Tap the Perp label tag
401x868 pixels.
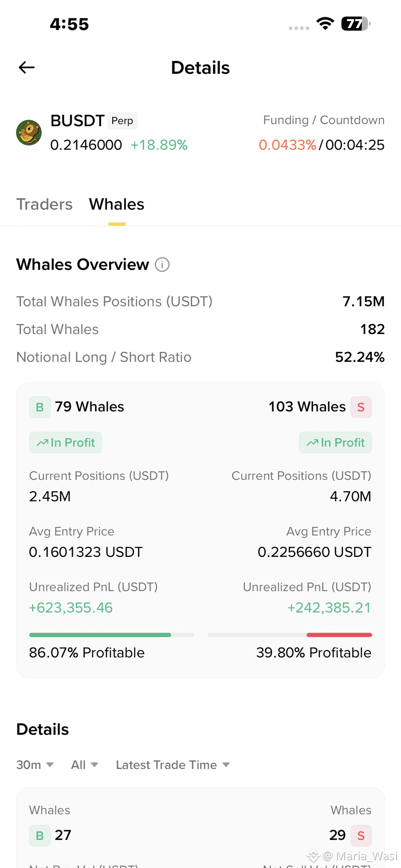[122, 120]
